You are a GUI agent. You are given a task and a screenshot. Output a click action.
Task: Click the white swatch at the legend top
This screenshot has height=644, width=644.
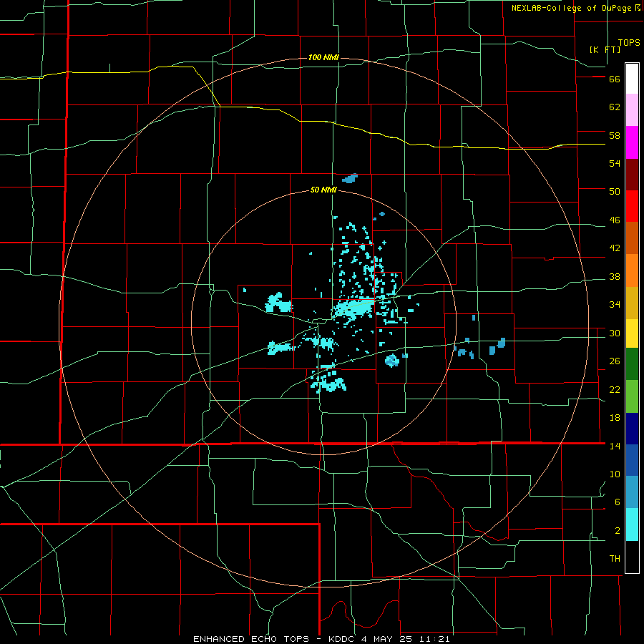[x=632, y=79]
